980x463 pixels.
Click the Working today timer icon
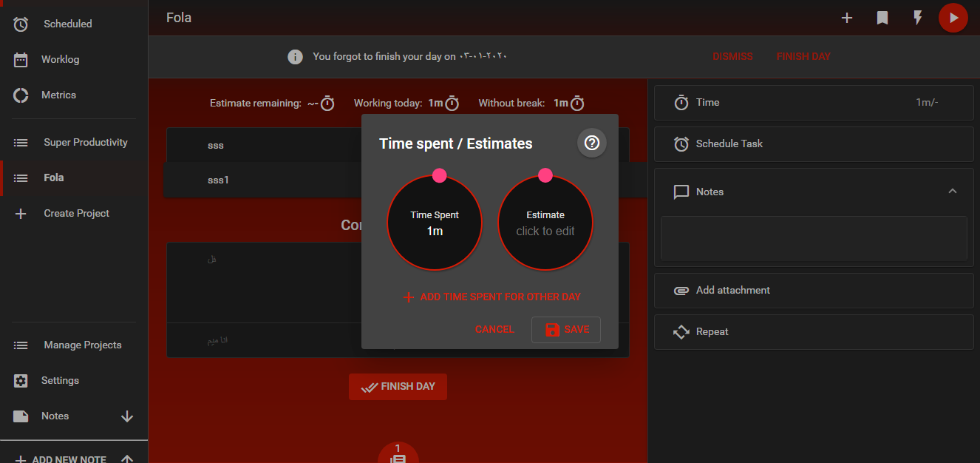452,104
